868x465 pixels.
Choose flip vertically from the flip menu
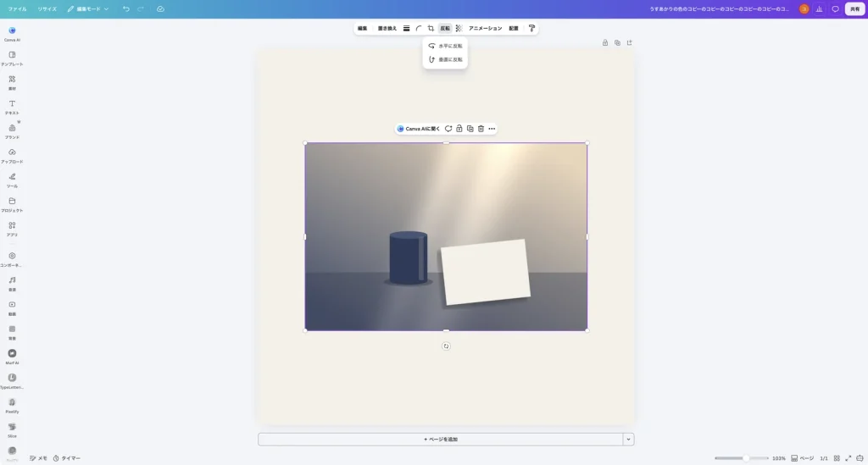click(x=445, y=60)
